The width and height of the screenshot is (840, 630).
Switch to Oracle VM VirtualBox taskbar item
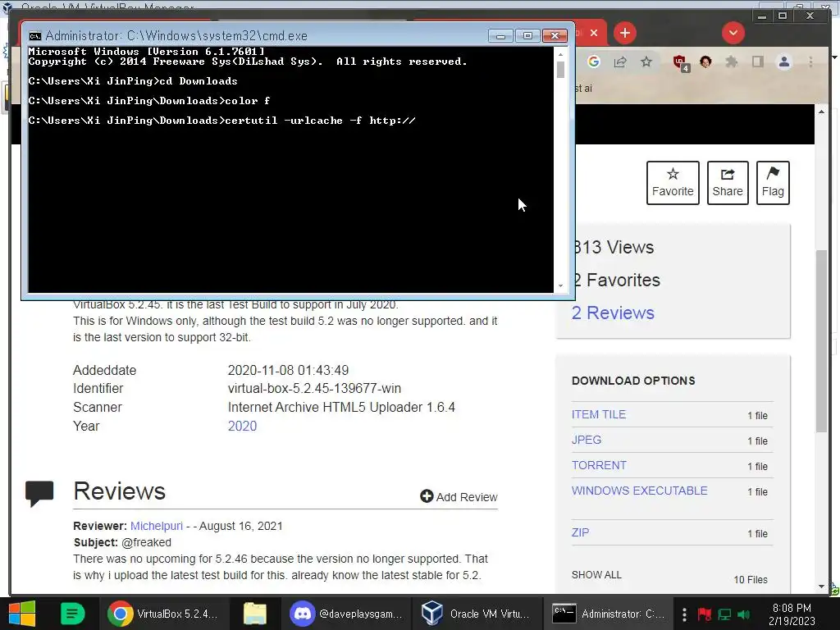[476, 614]
